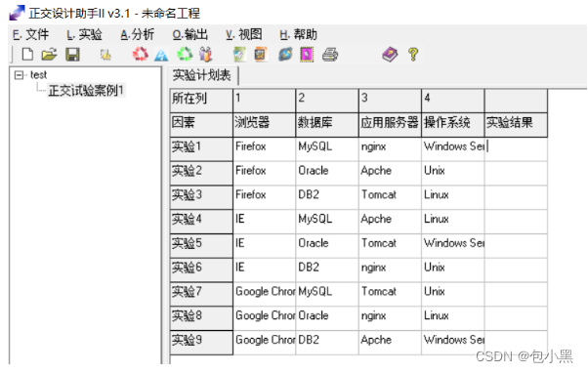This screenshot has height=373, width=588.
Task: Click the open folder toolbar icon
Action: pyautogui.click(x=49, y=55)
